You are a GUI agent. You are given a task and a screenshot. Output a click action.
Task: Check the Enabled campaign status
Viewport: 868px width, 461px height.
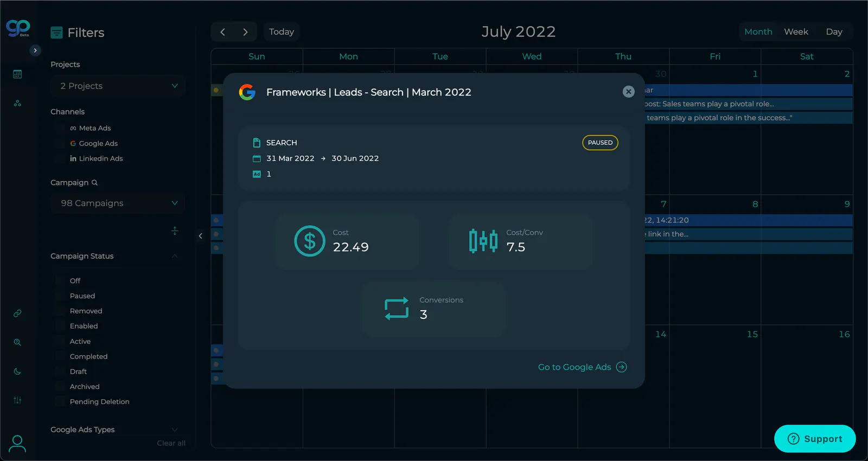[60, 326]
